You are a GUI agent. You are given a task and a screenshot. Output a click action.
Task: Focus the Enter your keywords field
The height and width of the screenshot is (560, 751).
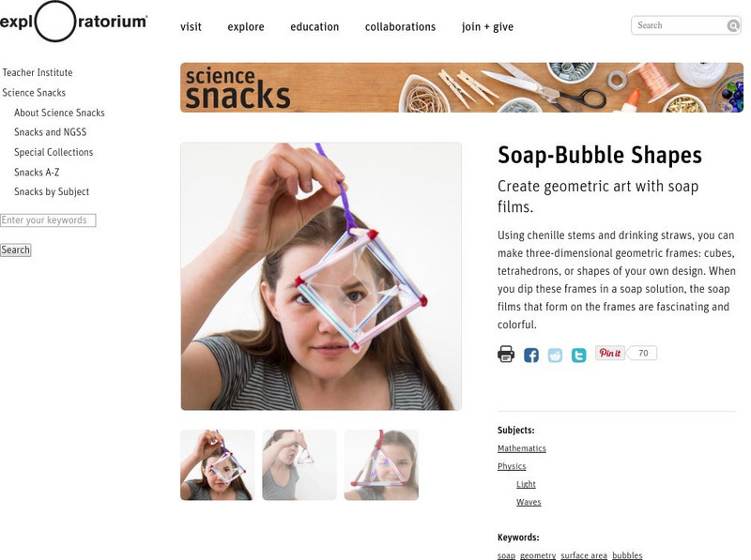click(48, 220)
